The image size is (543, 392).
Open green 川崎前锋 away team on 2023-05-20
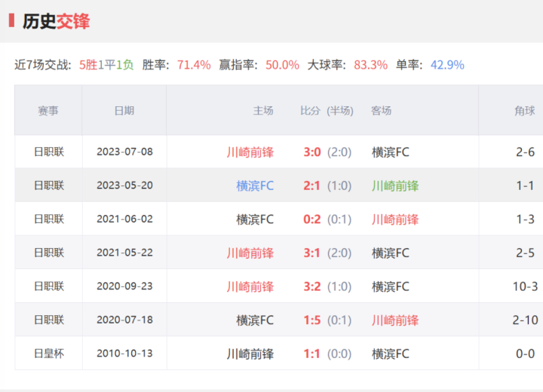tap(395, 185)
